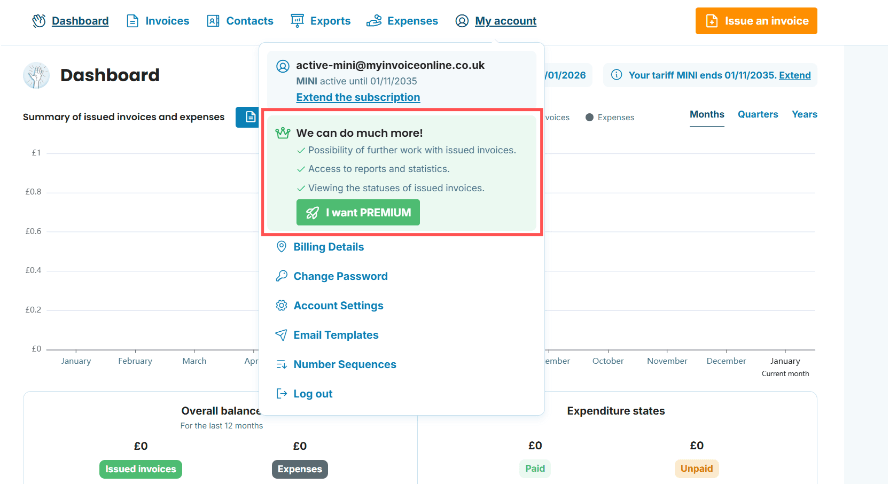888x484 pixels.
Task: Click the Account Settings gear icon
Action: [281, 305]
